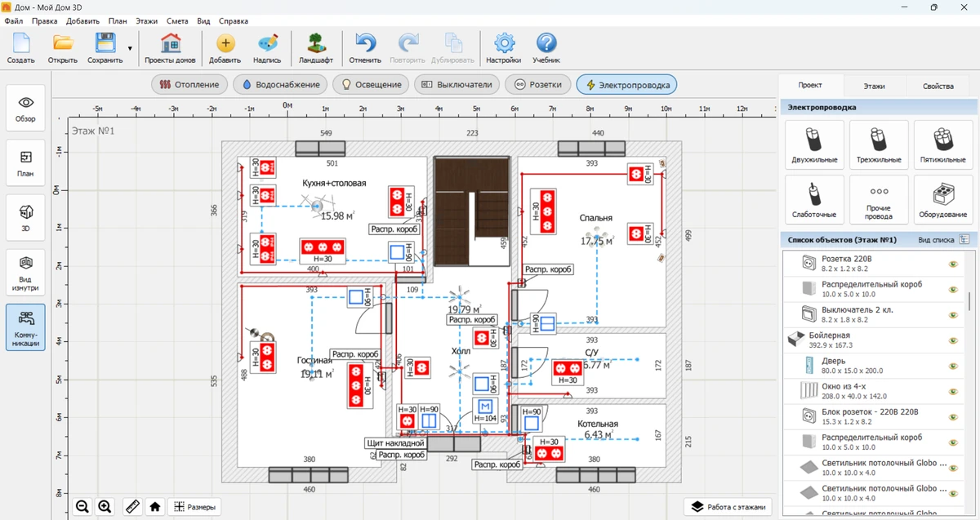Open the Ландшафт landscape tool

316,48
